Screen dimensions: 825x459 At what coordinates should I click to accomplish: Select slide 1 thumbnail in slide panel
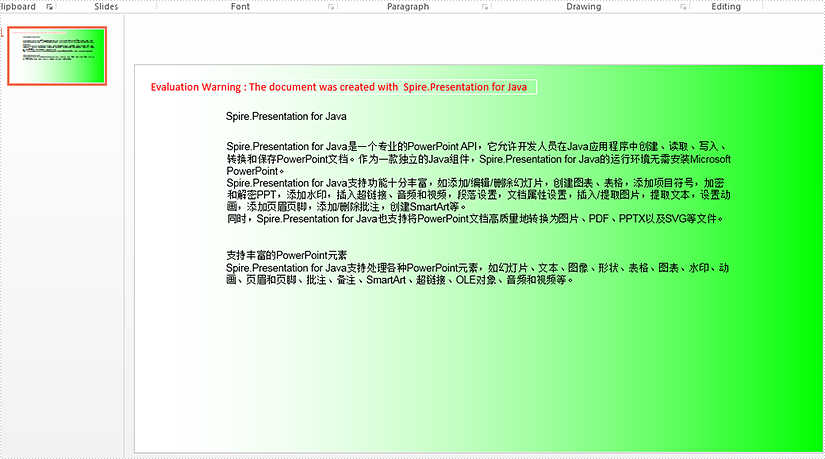click(x=57, y=56)
